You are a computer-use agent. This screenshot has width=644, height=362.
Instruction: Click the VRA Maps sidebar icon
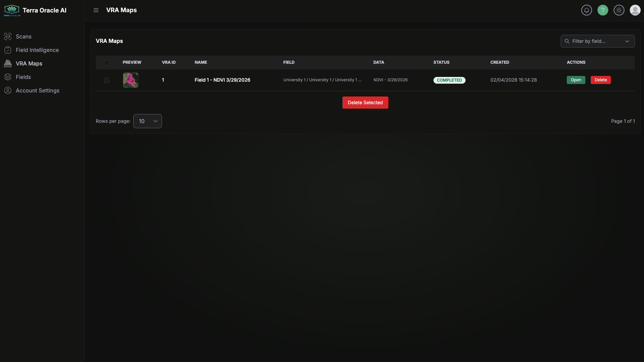point(8,63)
